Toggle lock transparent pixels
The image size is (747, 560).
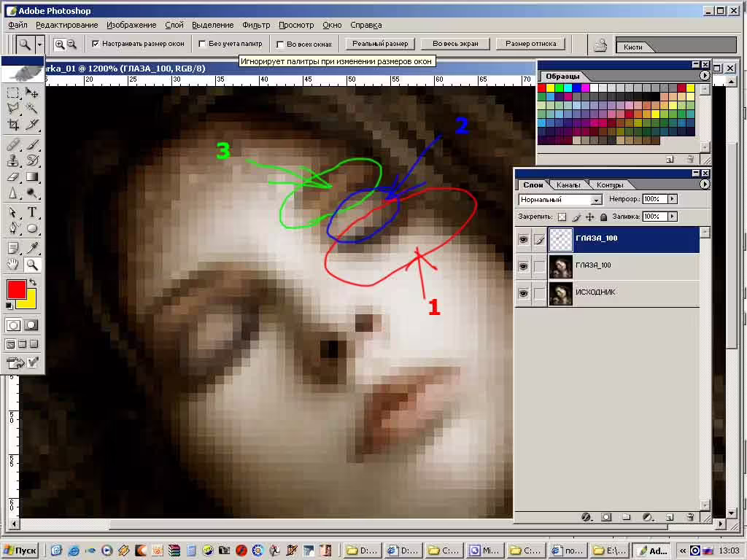coord(562,217)
